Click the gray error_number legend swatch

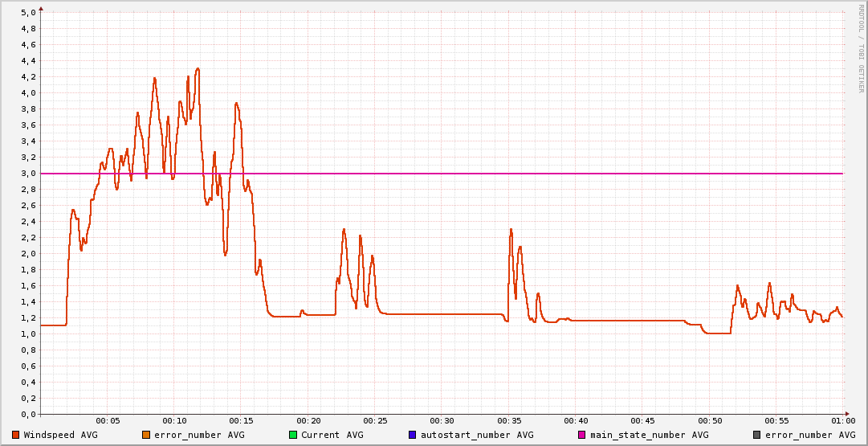click(x=756, y=435)
